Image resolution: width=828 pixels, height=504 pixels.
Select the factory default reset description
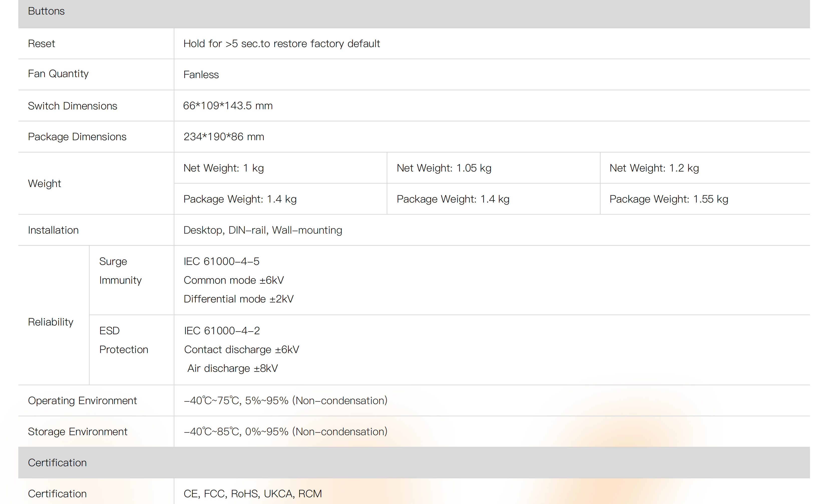[x=281, y=44]
